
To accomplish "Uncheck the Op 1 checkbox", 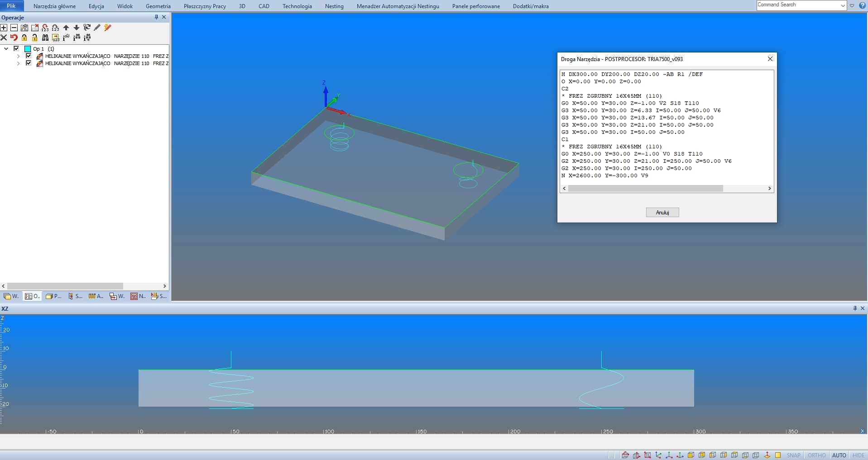I will tap(16, 48).
